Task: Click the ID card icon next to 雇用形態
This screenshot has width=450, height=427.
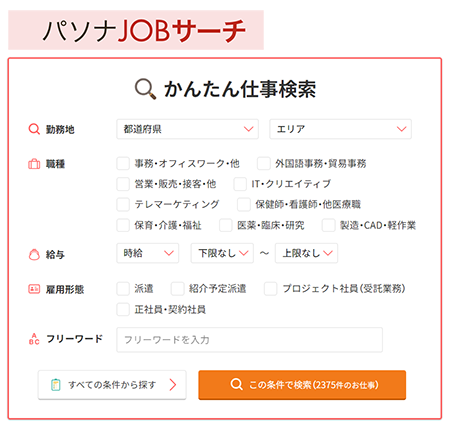Action: click(x=34, y=289)
